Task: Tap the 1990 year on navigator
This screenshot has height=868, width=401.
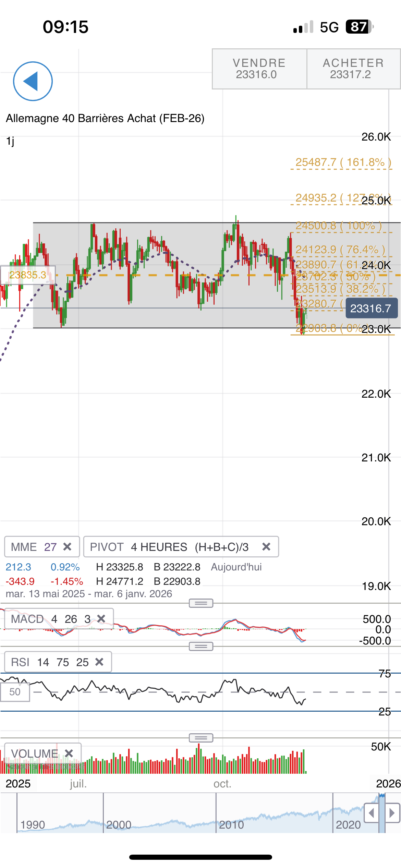Action: pyautogui.click(x=33, y=824)
